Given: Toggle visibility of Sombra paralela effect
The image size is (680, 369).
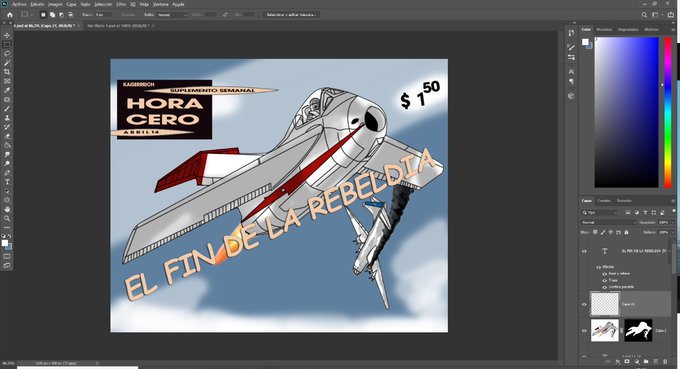Looking at the screenshot, I should (605, 287).
